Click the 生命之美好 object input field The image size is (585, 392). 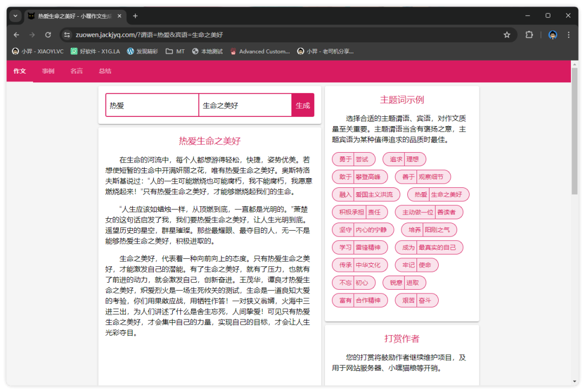point(245,106)
